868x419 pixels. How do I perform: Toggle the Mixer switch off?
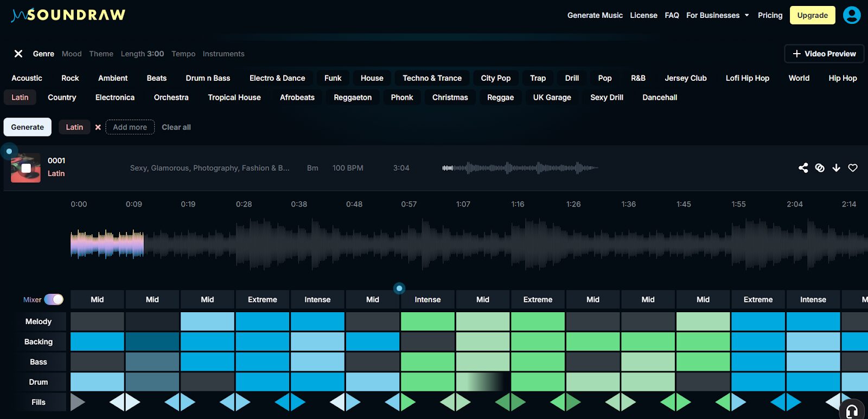pyautogui.click(x=54, y=300)
